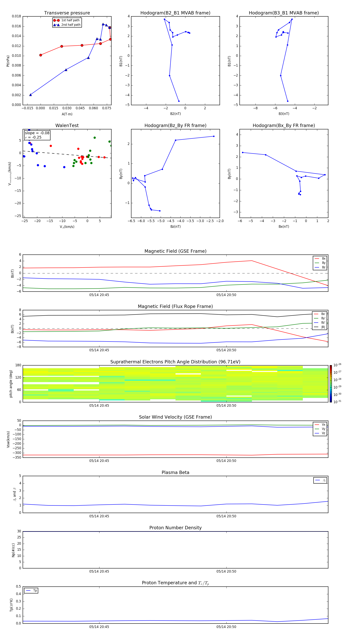This screenshot has width=351, height=644.
Task: Select the "2nd half path" legend entry
Action: click(x=67, y=25)
